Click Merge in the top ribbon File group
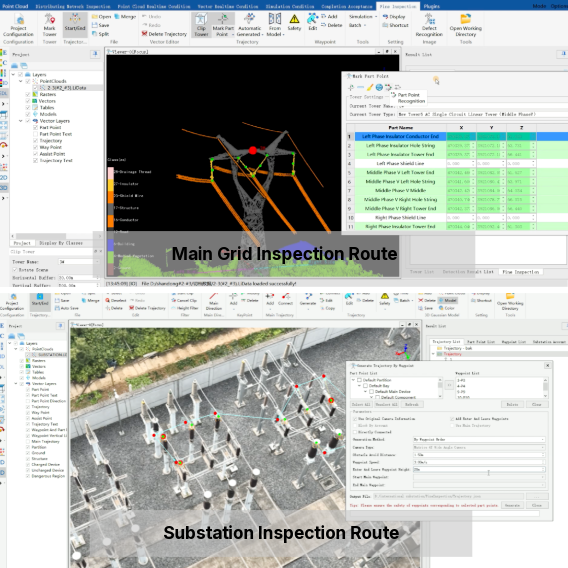The image size is (568, 568). pos(125,17)
